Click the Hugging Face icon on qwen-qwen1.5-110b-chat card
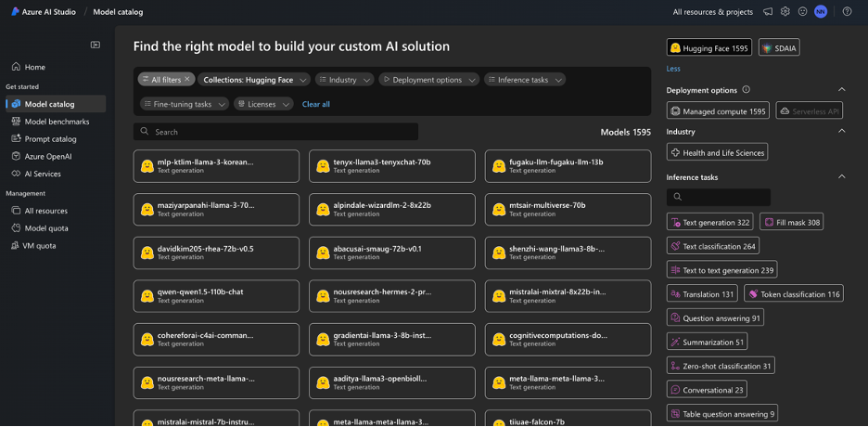This screenshot has height=427, width=868. coord(147,296)
